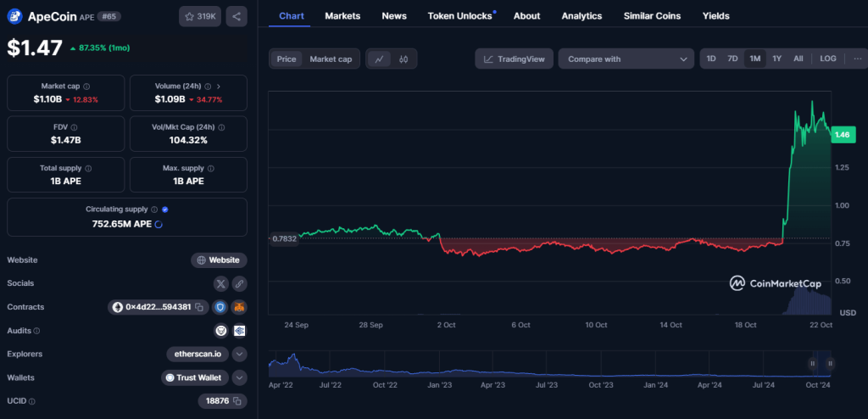Open the Markets tab
The height and width of the screenshot is (419, 868).
pyautogui.click(x=342, y=16)
